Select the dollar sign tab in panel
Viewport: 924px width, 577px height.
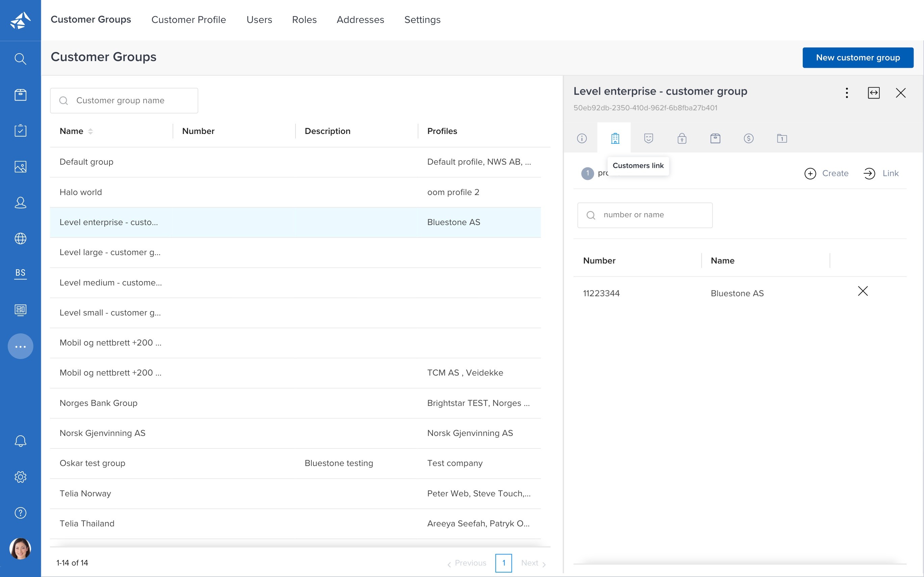(x=748, y=138)
